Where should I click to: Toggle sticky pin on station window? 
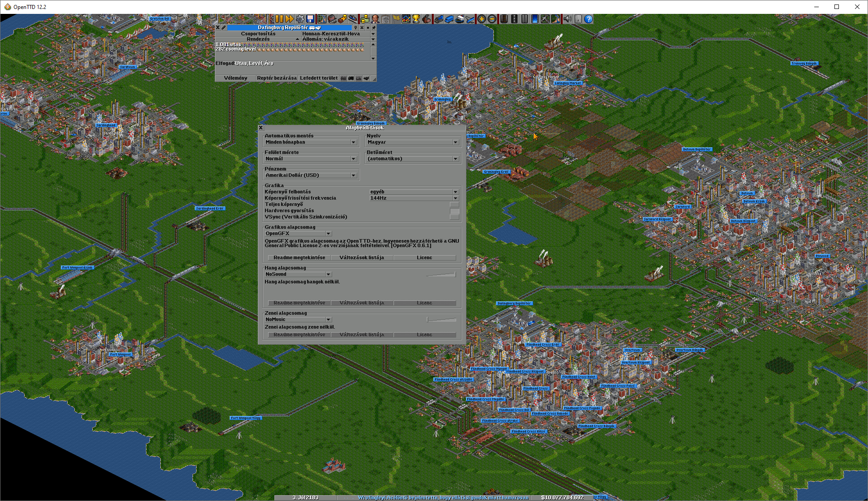pos(373,27)
